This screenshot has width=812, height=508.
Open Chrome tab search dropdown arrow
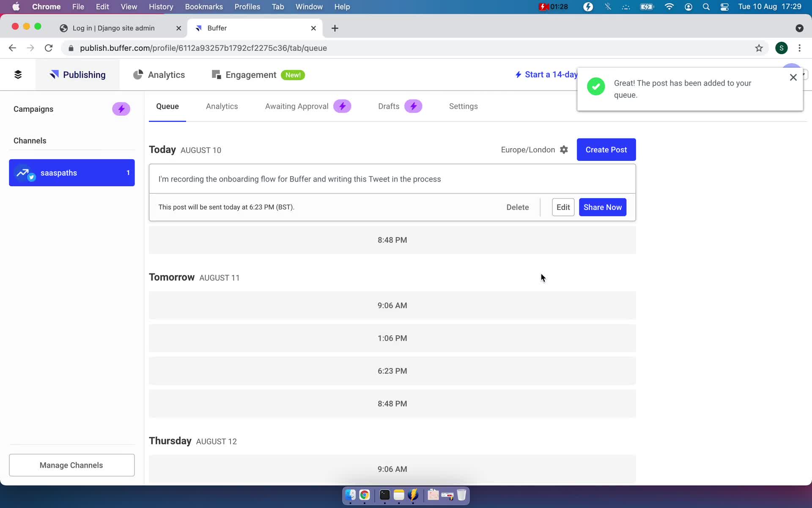[x=799, y=28]
